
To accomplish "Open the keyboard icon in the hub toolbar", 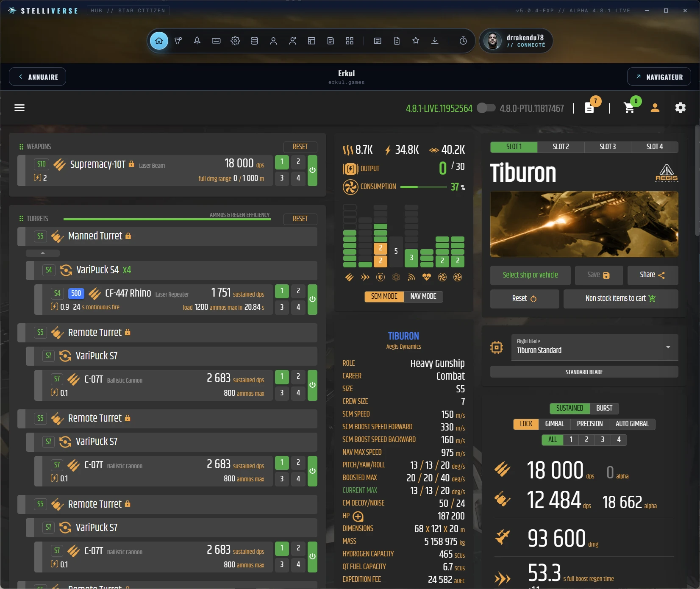I will tap(216, 41).
